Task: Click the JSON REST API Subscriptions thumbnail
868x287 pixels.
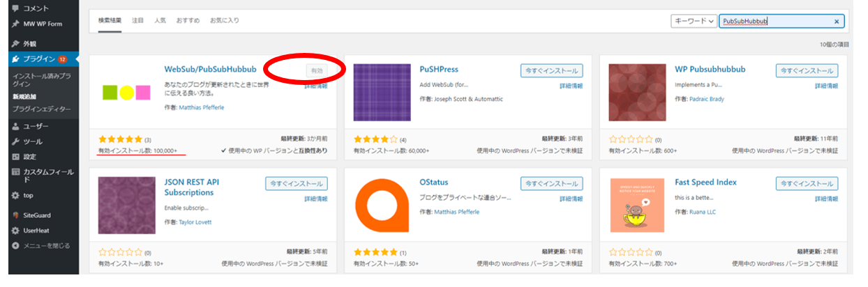Action: click(126, 205)
